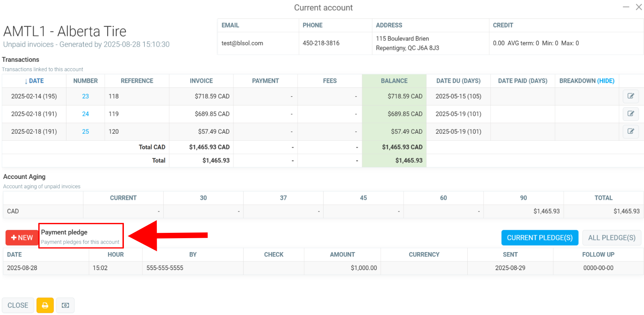Click the Balance column header
The image size is (644, 315).
point(394,81)
